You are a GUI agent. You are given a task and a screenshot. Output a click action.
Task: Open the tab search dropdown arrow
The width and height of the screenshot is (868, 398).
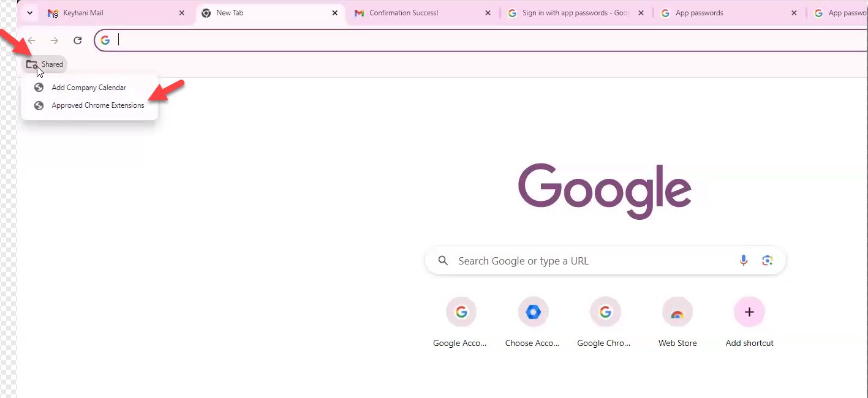pos(29,13)
